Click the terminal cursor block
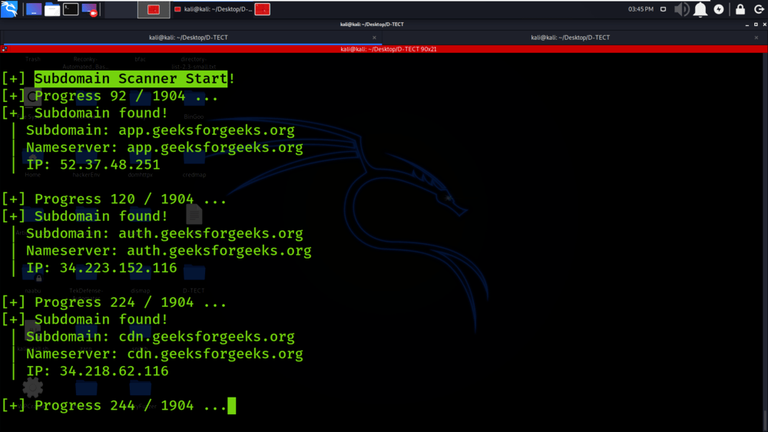 232,406
